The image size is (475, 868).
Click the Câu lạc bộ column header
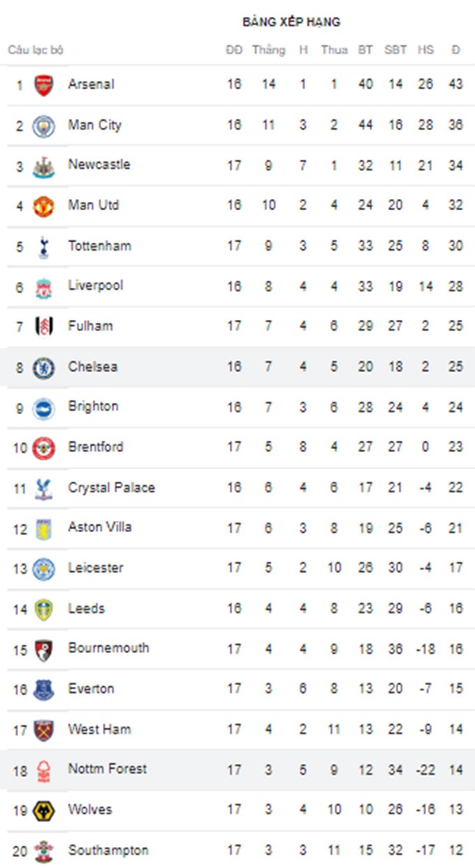(36, 50)
